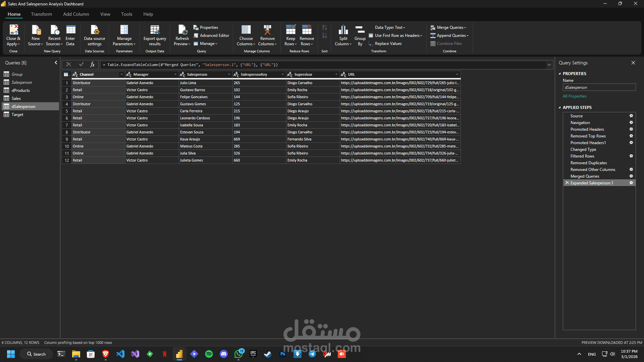644x362 pixels.
Task: Switch to the Transform tab
Action: (x=41, y=14)
